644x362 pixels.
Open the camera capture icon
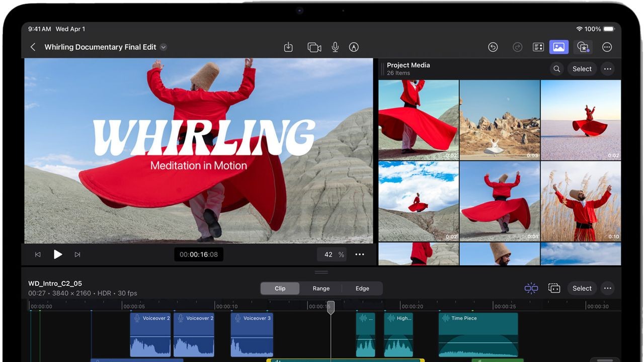[x=314, y=47]
